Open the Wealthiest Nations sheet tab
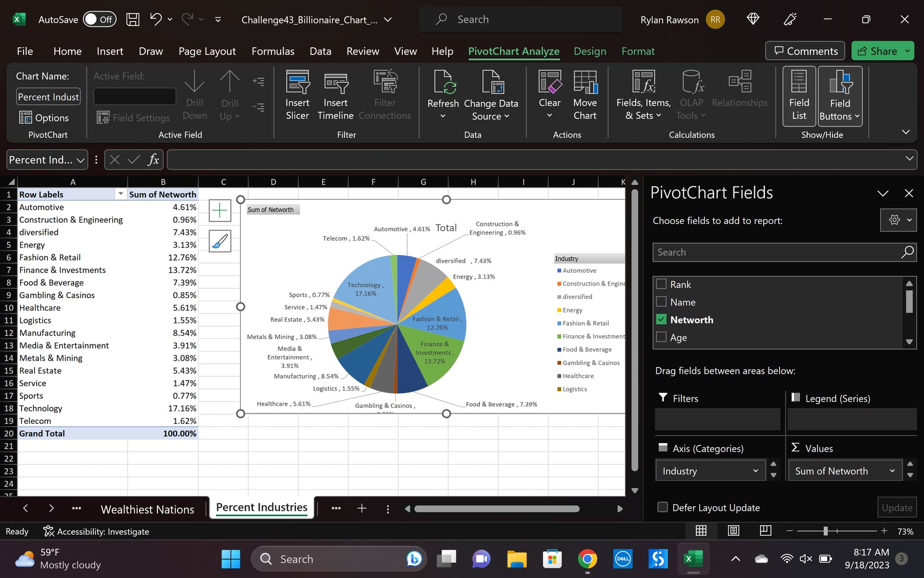The height and width of the screenshot is (578, 924). point(147,509)
